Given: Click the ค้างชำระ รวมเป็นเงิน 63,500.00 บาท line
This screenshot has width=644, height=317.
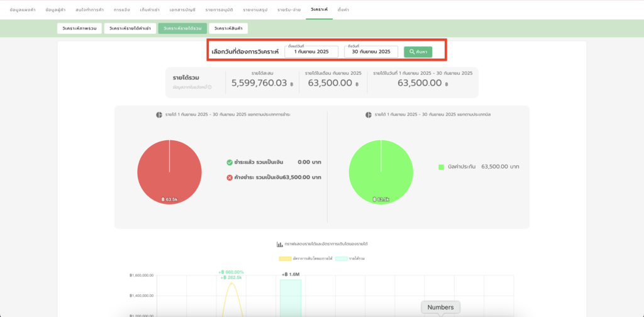Looking at the screenshot, I should [274, 178].
